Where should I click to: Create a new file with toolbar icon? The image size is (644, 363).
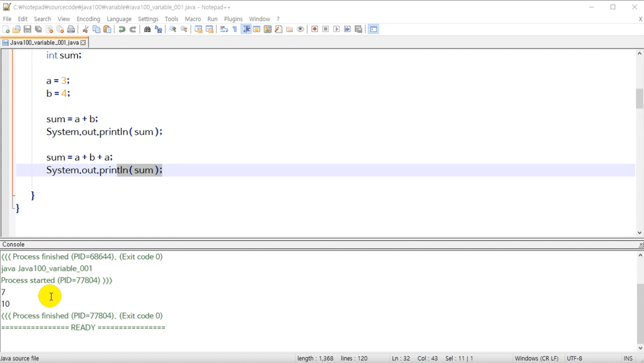tap(6, 29)
